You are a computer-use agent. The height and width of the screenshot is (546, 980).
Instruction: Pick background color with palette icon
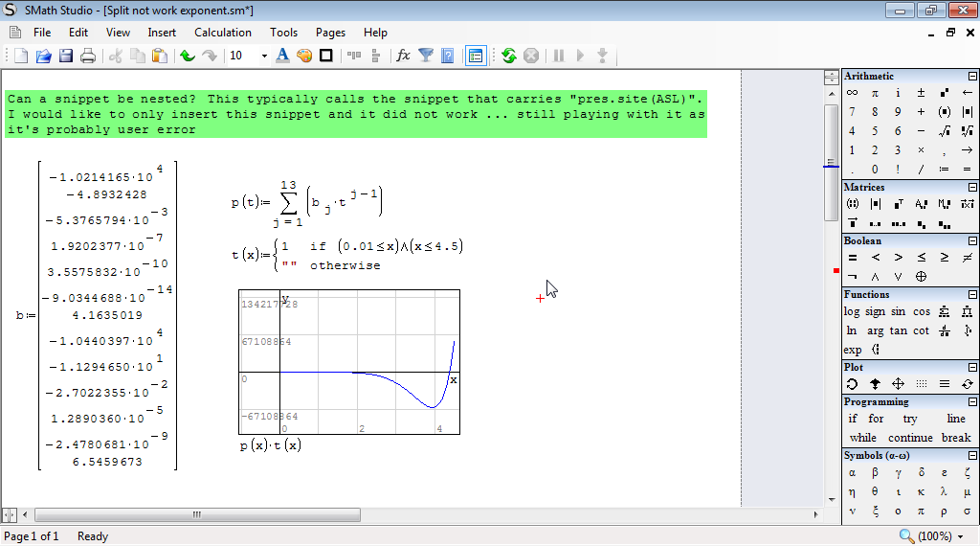coord(304,56)
